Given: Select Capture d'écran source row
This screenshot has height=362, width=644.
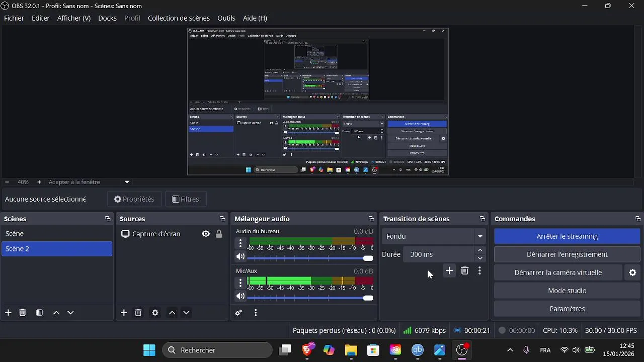Looking at the screenshot, I should click(171, 234).
